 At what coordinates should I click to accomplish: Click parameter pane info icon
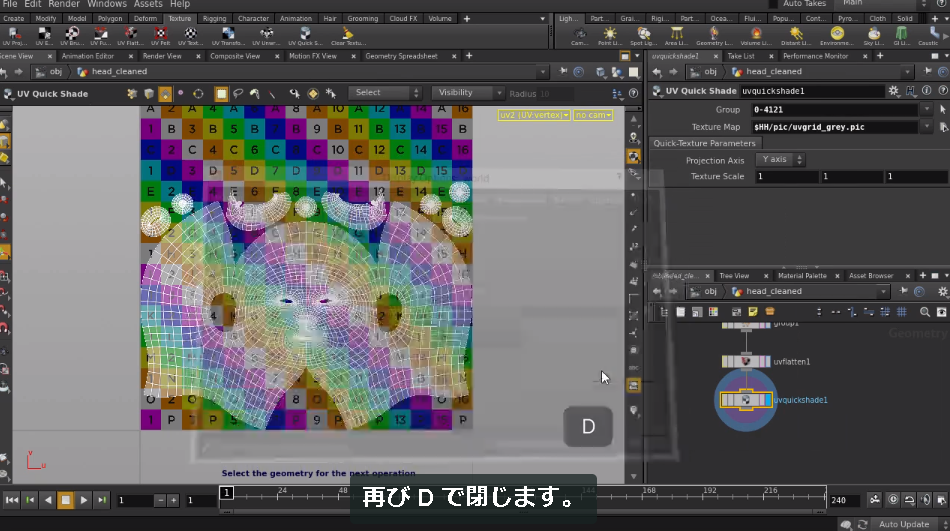(x=926, y=90)
